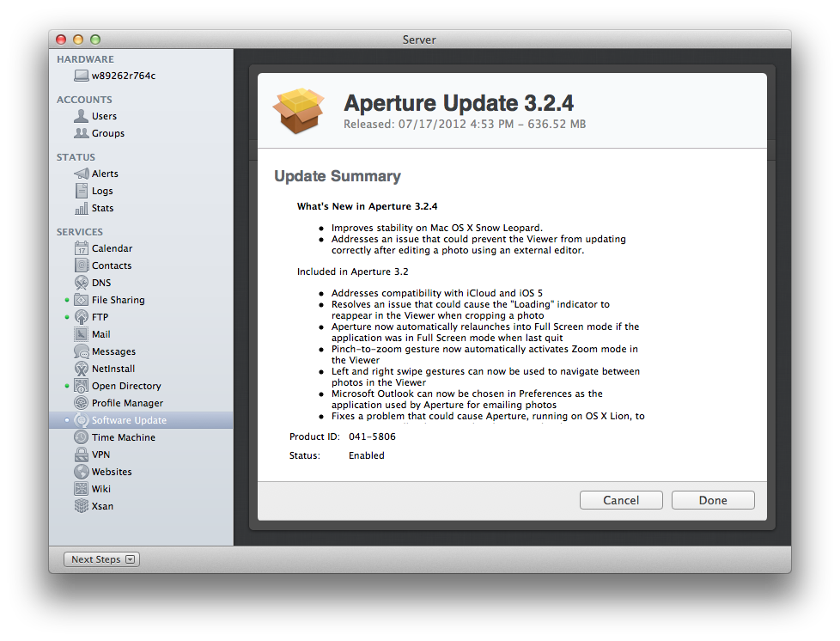Click Done to dismiss the update sheet
The image size is (840, 641).
coord(713,500)
